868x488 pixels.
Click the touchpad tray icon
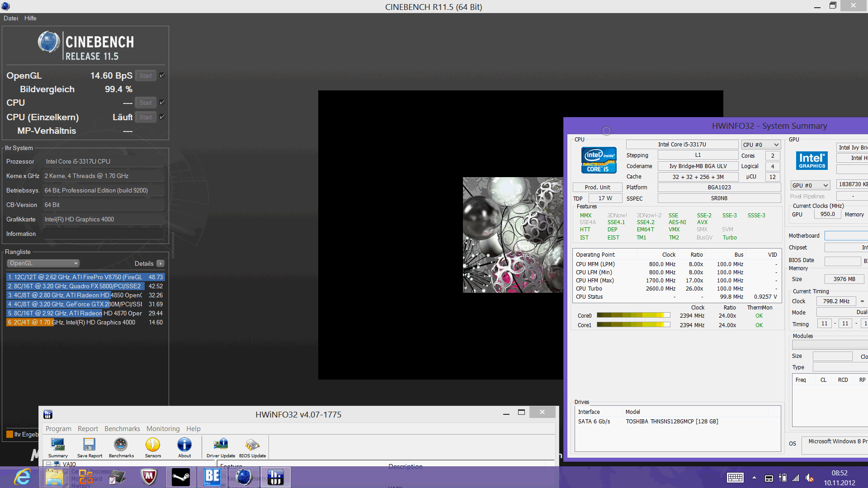click(769, 479)
